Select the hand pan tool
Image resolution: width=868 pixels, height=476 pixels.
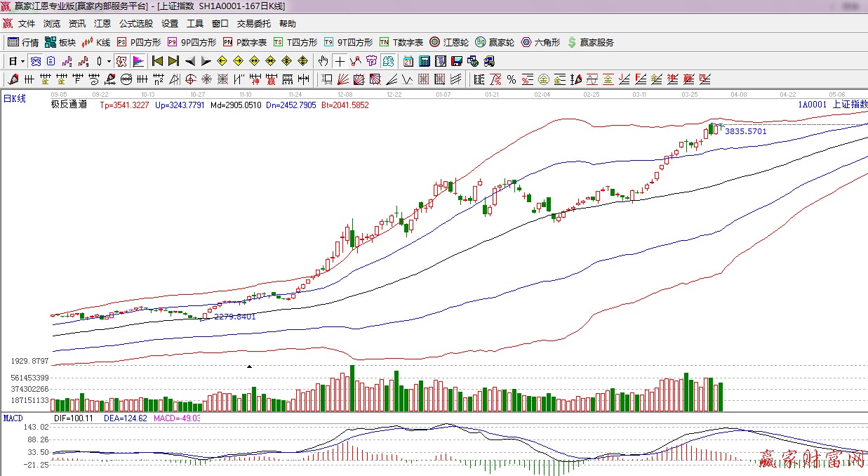pos(323,61)
